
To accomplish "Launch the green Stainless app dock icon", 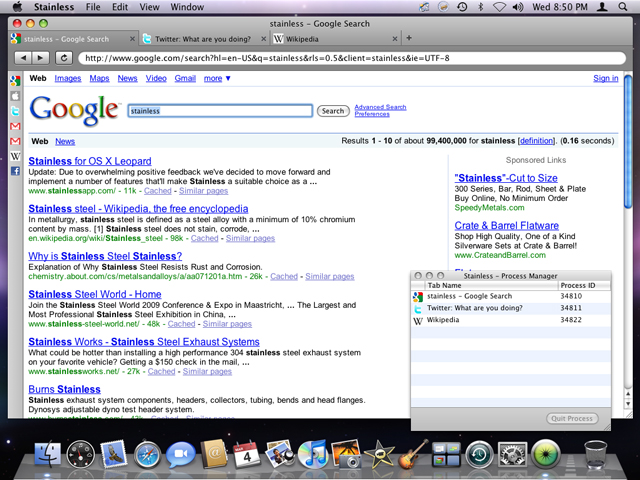I will pyautogui.click(x=545, y=454).
